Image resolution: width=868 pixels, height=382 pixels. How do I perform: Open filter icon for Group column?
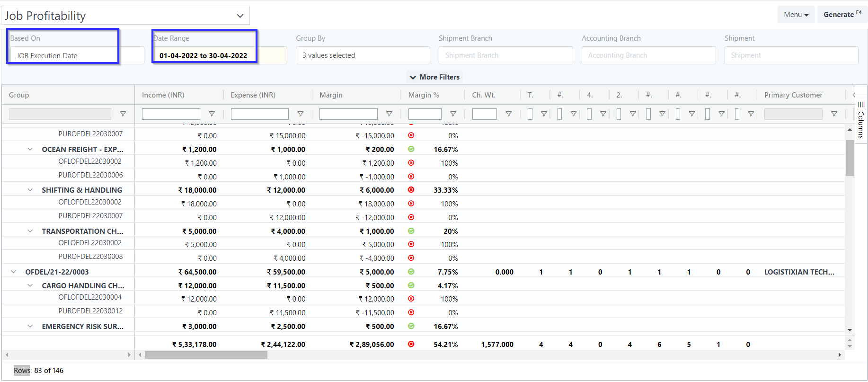coord(123,114)
